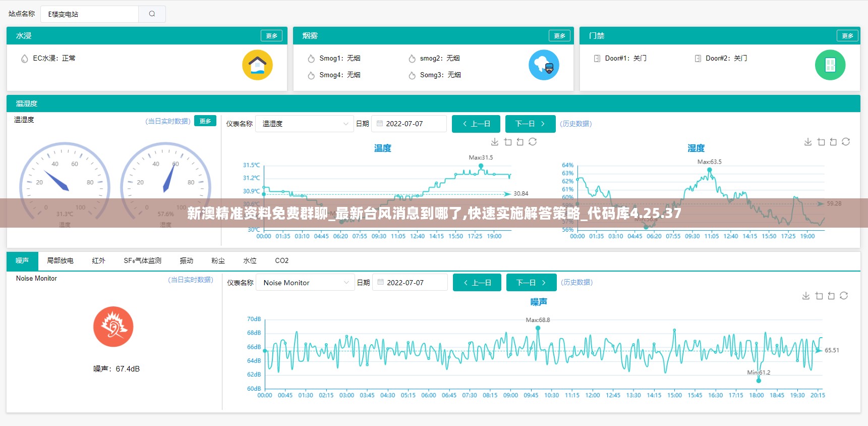Switch to the 噪声 tab
The width and height of the screenshot is (868, 426).
[22, 260]
